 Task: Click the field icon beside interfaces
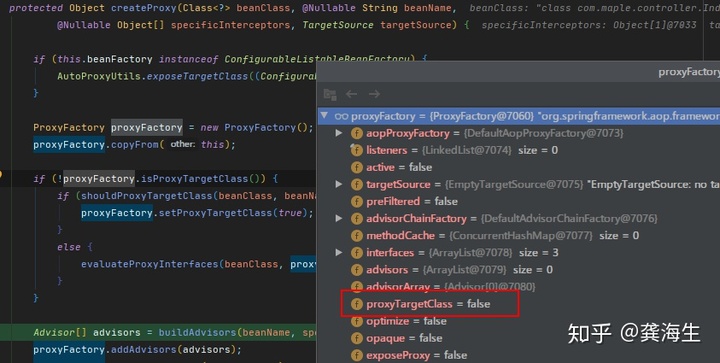pyautogui.click(x=357, y=252)
